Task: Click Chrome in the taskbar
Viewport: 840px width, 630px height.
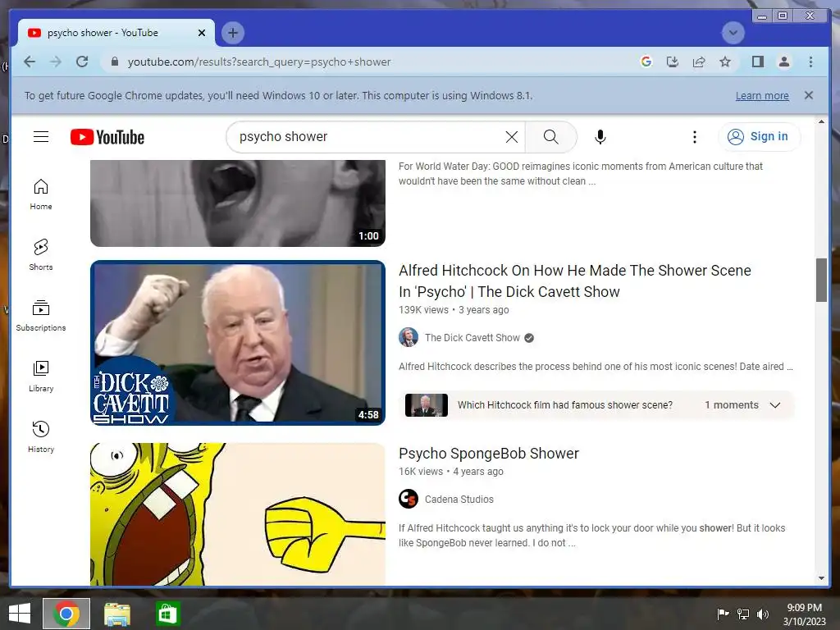Action: tap(66, 614)
